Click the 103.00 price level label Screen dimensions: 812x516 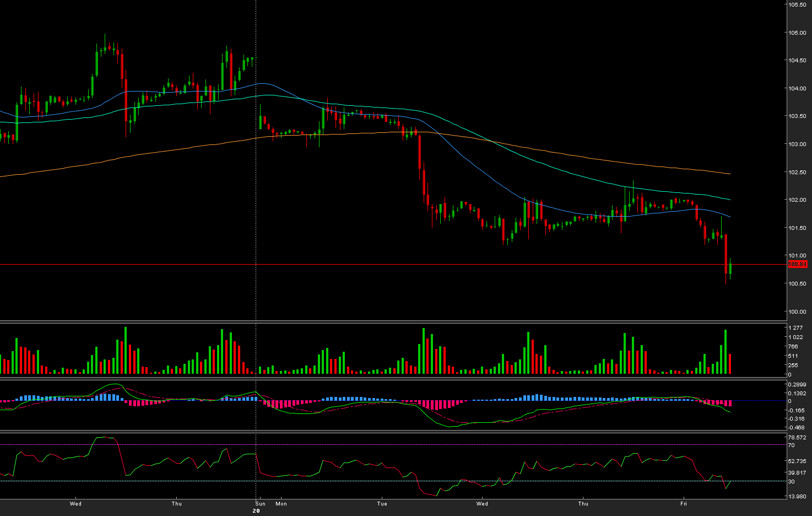pyautogui.click(x=797, y=144)
